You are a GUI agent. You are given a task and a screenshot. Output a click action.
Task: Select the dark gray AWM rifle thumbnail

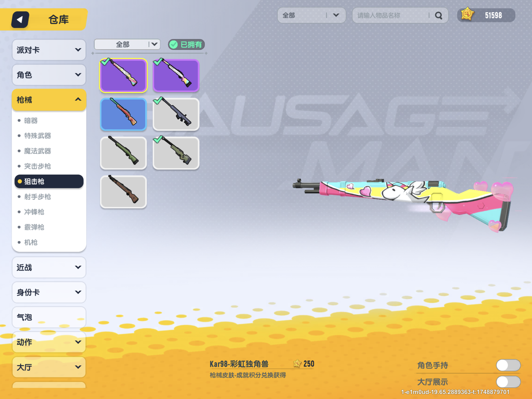click(176, 114)
